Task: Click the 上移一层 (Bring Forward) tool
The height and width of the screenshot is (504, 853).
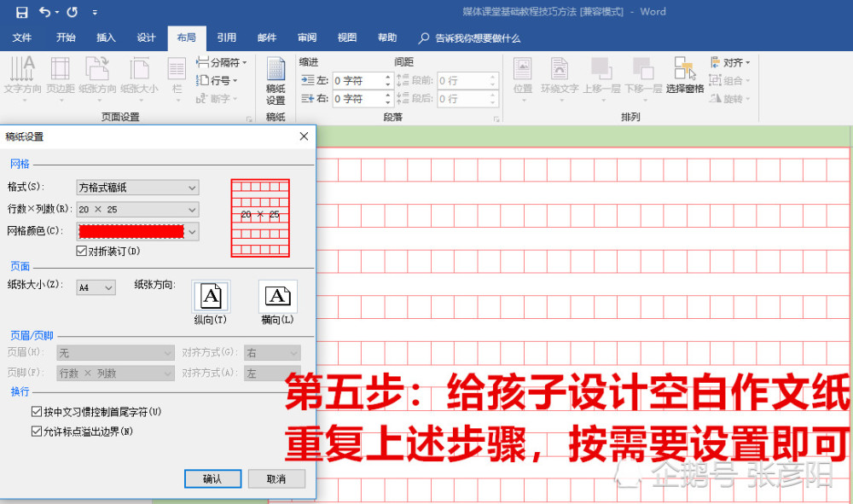Action: point(601,78)
